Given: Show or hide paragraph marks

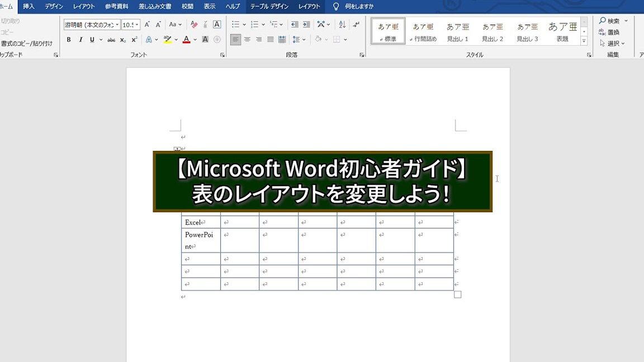Looking at the screenshot, I should [356, 25].
